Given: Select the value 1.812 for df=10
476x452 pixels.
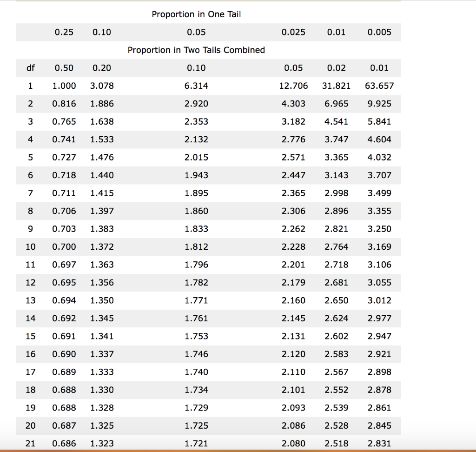Looking at the screenshot, I should (196, 247).
